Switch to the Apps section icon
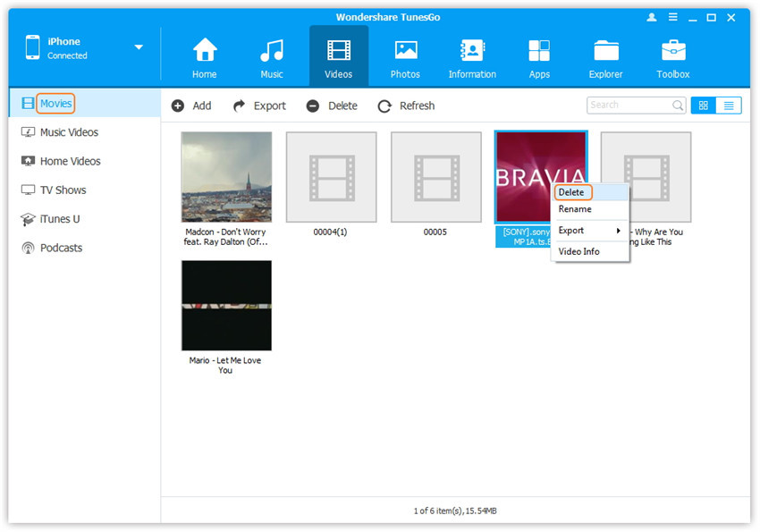This screenshot has width=760, height=532. 539,51
